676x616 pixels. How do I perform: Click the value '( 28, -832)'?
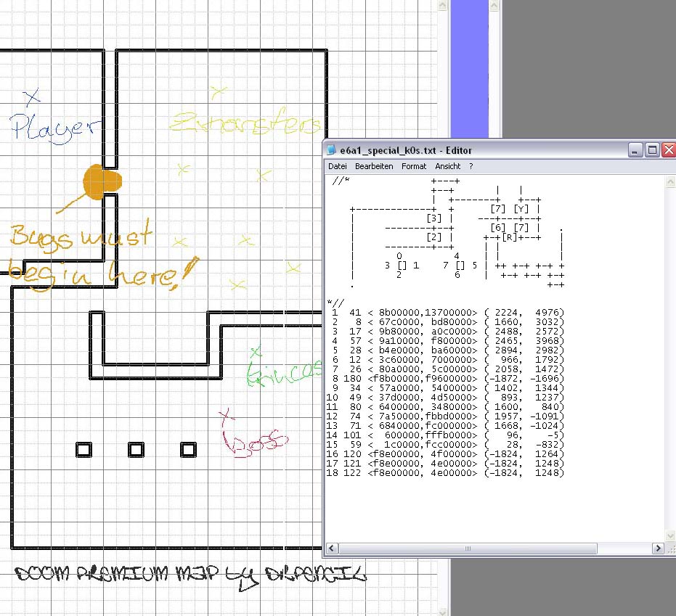click(x=524, y=444)
